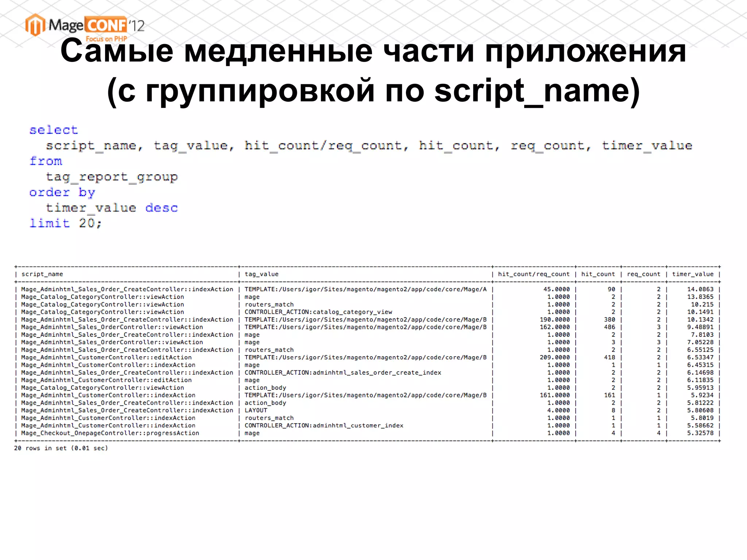The width and height of the screenshot is (747, 560).
Task: Click the hit_count value 418
Action: point(609,357)
